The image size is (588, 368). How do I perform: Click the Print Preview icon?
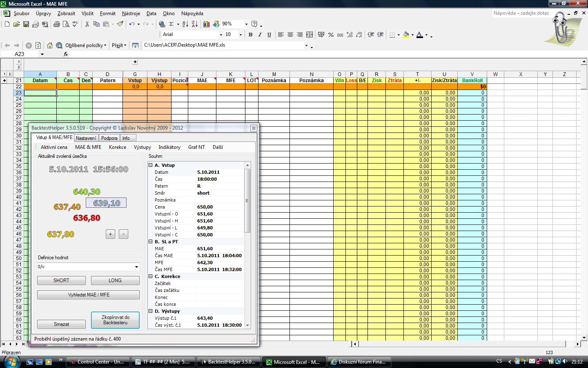click(66, 24)
